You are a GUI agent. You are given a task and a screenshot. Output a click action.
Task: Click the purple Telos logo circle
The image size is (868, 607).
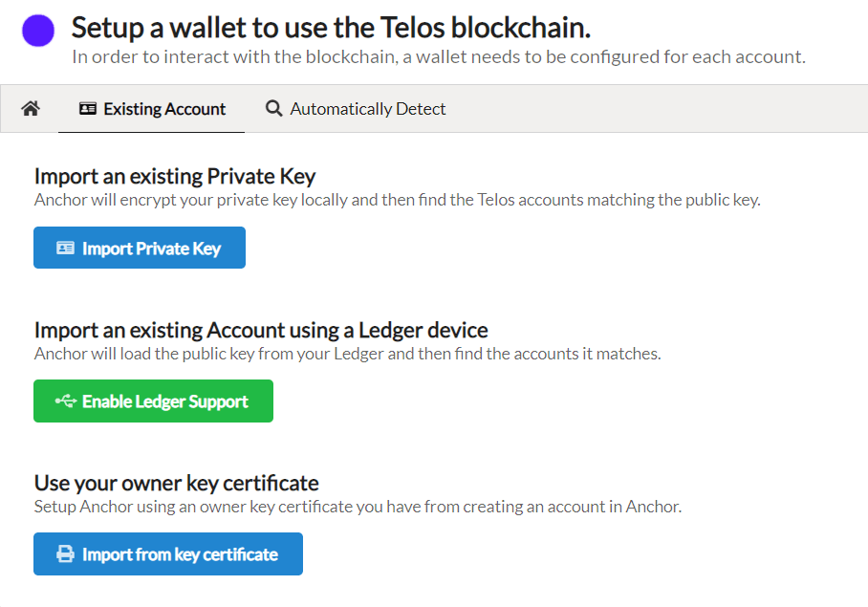click(38, 31)
